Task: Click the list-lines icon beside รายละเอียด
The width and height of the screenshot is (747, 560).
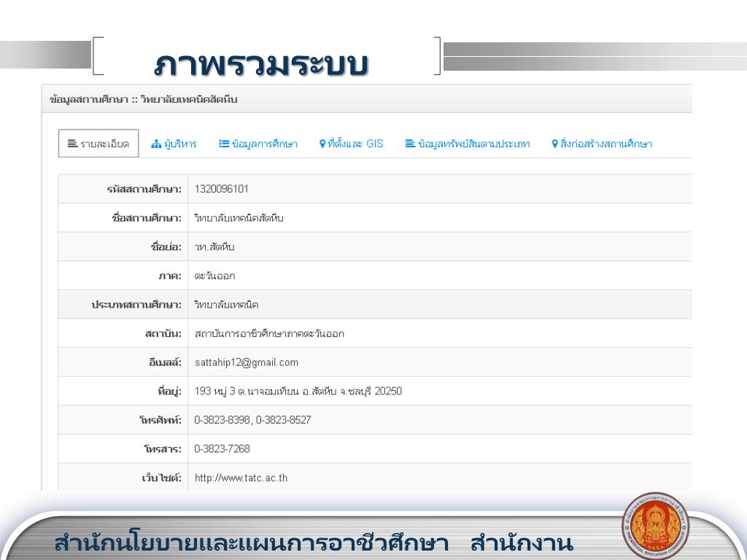Action: click(x=72, y=144)
